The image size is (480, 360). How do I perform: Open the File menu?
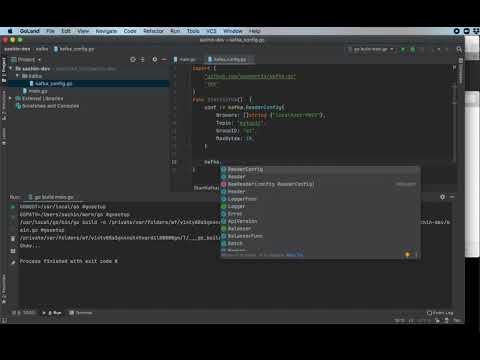(50, 31)
